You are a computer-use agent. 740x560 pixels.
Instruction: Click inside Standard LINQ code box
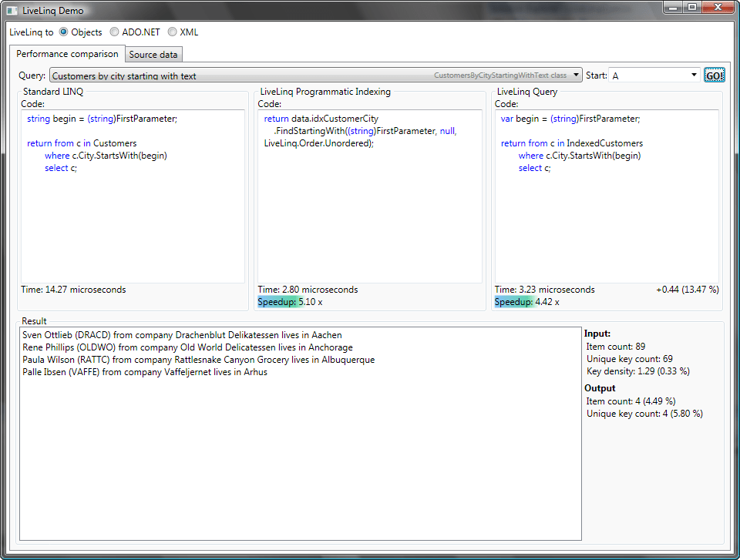pos(133,196)
